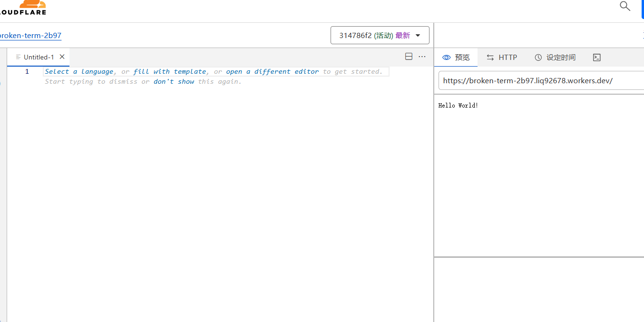The height and width of the screenshot is (322, 644).
Task: Click the eye icon on the 预览 tab
Action: pyautogui.click(x=446, y=57)
